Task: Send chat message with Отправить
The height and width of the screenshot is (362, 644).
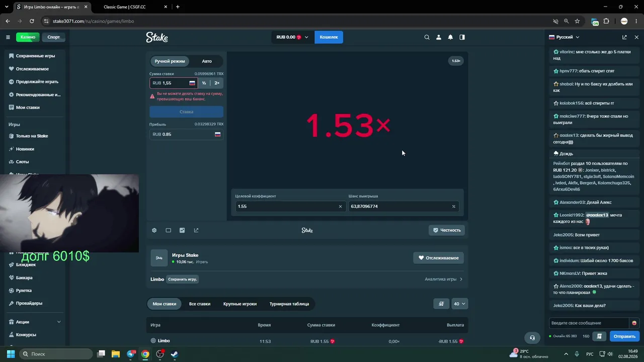Action: (x=624, y=336)
